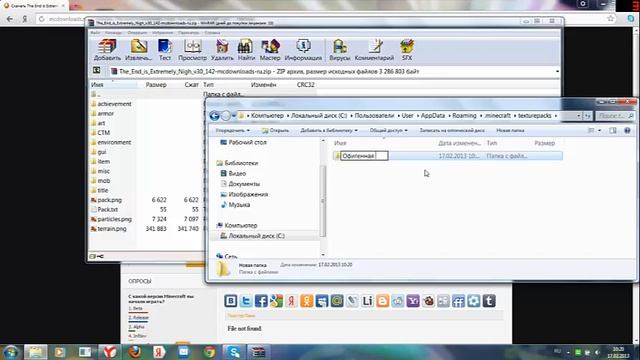The height and width of the screenshot is (360, 640).
Task: Open the Справка menu in WinRAR
Action: 212,33
